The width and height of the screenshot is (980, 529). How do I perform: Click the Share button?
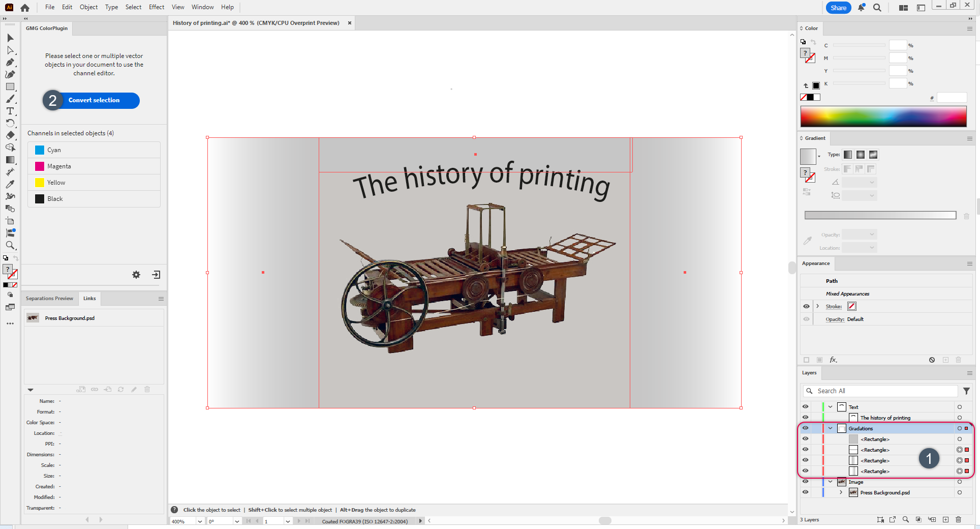[x=838, y=8]
